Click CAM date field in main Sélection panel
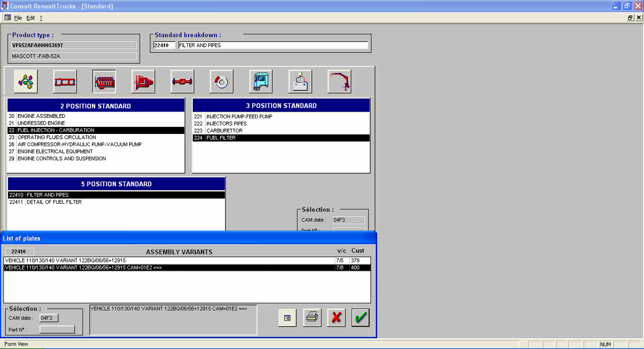This screenshot has width=644, height=349. pyautogui.click(x=349, y=220)
